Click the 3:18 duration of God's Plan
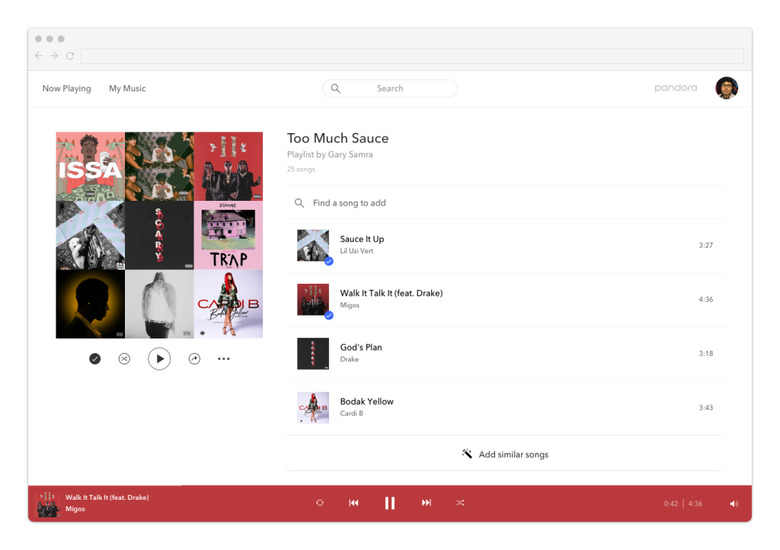Image resolution: width=780 pixels, height=550 pixels. pos(706,354)
